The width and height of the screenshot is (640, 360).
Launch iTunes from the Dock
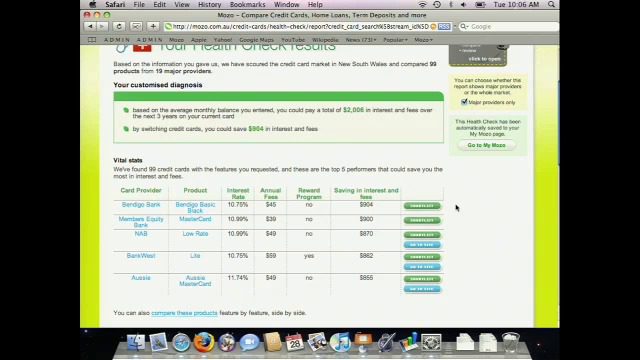(340, 342)
